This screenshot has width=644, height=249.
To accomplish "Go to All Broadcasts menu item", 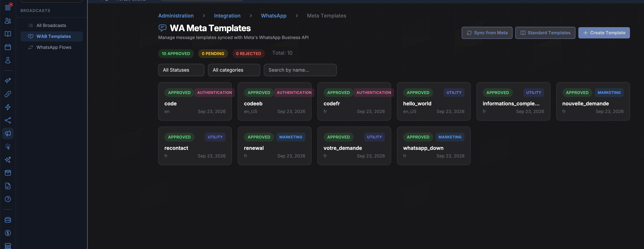I will [x=51, y=26].
